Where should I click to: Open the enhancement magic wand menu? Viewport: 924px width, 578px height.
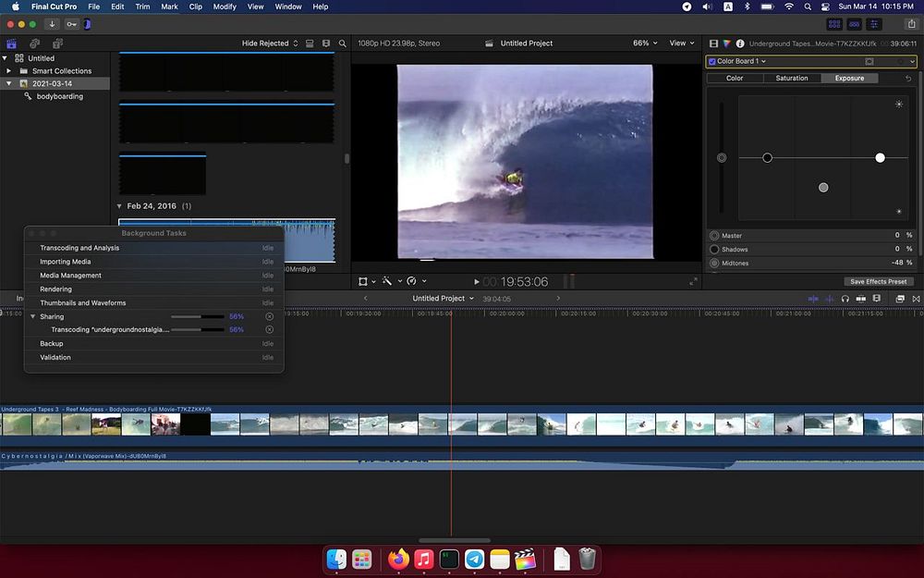click(389, 281)
